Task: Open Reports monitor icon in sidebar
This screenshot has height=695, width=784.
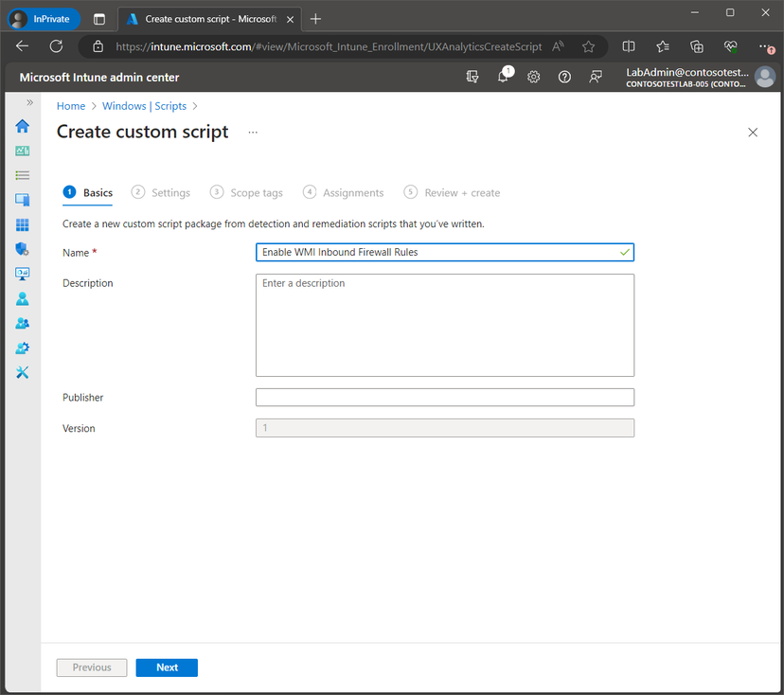Action: tap(22, 274)
